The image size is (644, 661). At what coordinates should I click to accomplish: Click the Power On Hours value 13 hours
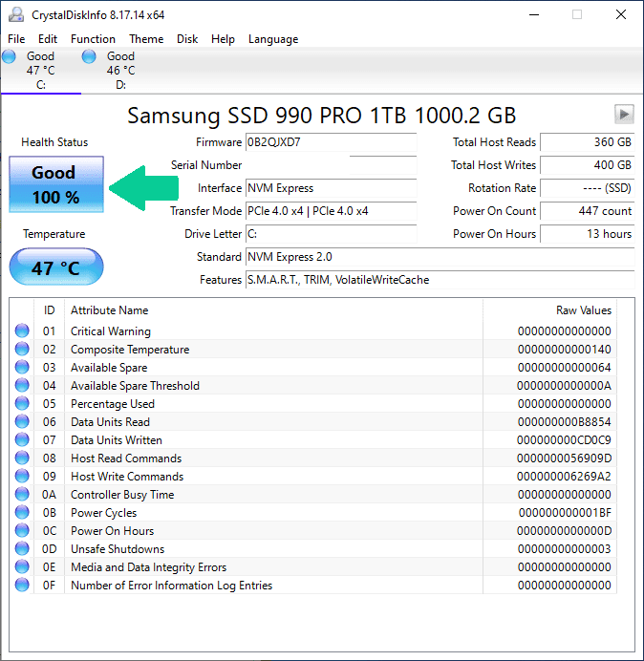(x=588, y=233)
